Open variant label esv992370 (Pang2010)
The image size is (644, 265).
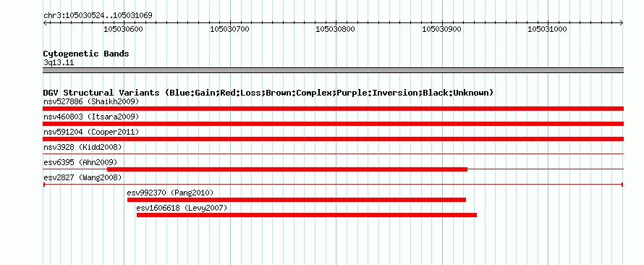pyautogui.click(x=171, y=193)
